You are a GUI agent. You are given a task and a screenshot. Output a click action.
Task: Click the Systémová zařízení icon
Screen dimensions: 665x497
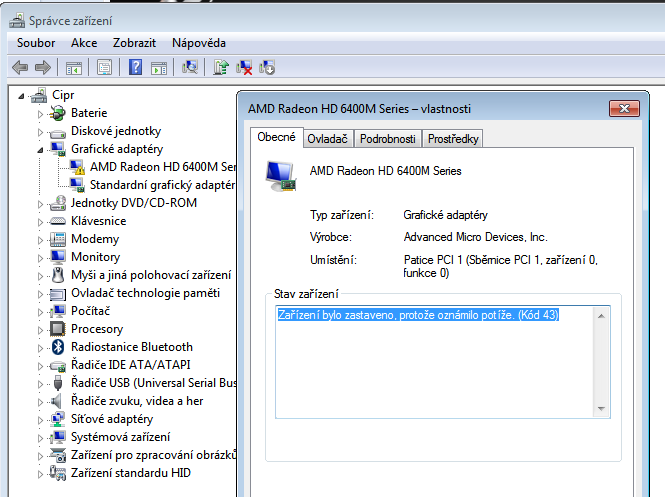tap(58, 437)
